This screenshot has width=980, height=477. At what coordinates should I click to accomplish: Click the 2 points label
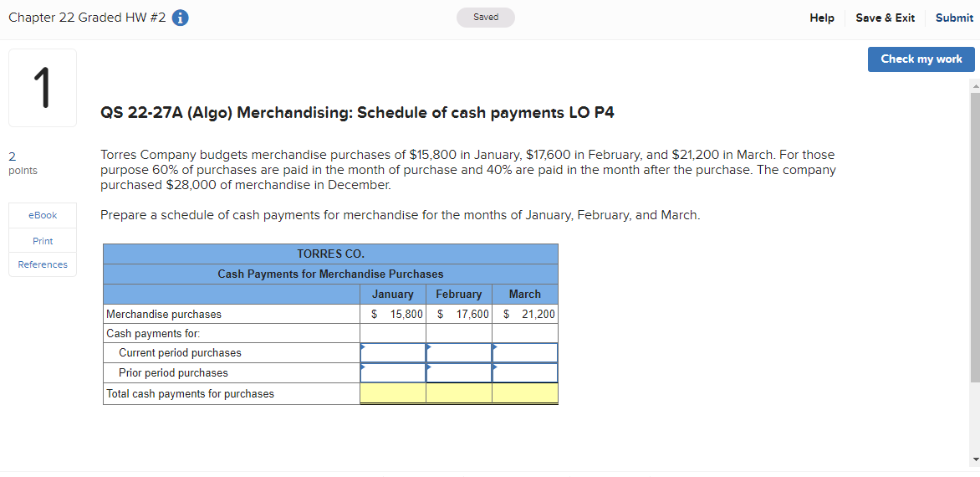point(23,162)
